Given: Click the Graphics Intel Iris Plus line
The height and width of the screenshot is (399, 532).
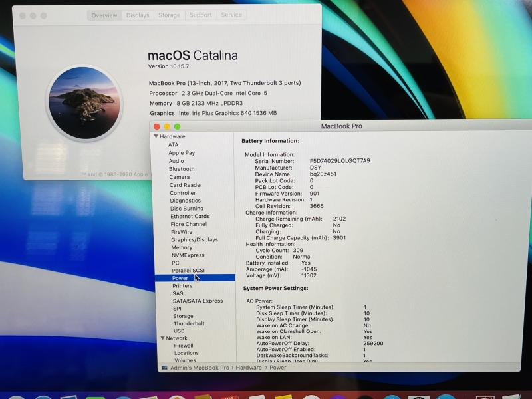Looking at the screenshot, I should point(213,113).
